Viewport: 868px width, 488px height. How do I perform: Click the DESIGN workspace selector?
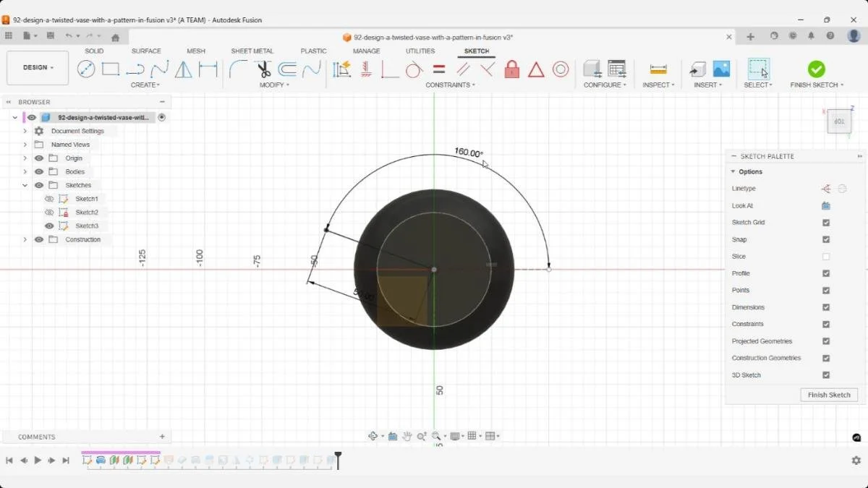tap(37, 67)
